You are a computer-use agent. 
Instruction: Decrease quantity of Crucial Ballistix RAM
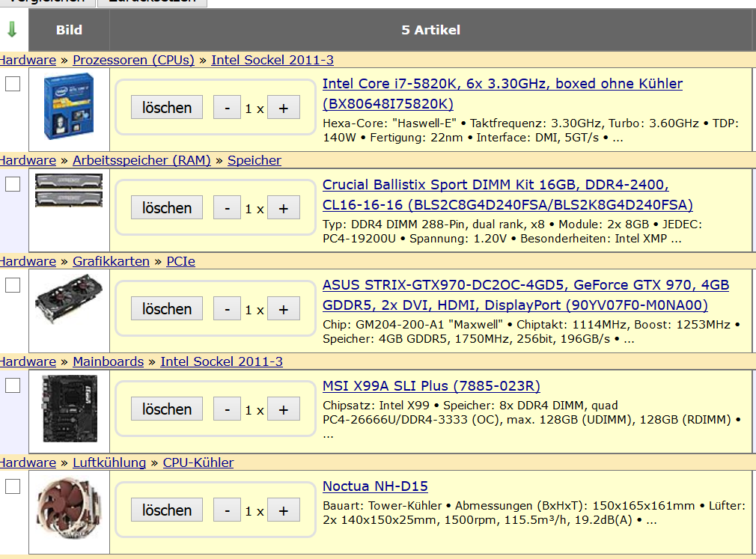click(x=227, y=208)
